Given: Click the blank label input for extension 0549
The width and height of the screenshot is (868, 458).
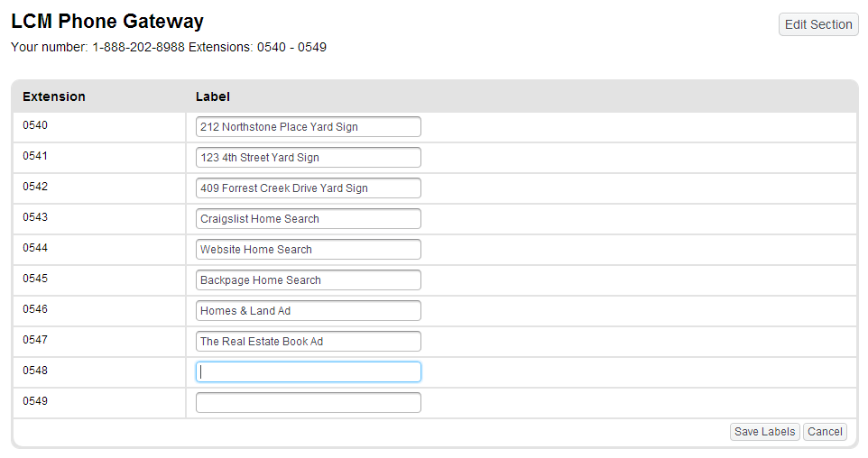Looking at the screenshot, I should (x=308, y=403).
